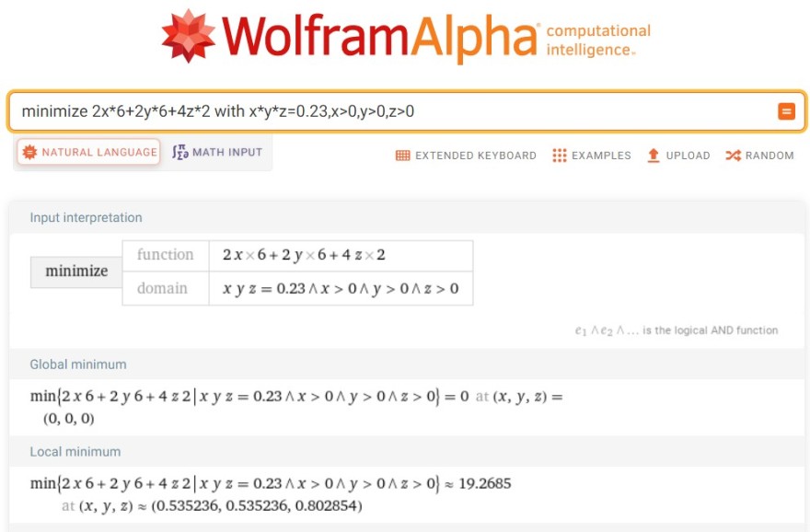Click the "Local minimum" heading
Screen dimensions: 810x532
click(75, 451)
